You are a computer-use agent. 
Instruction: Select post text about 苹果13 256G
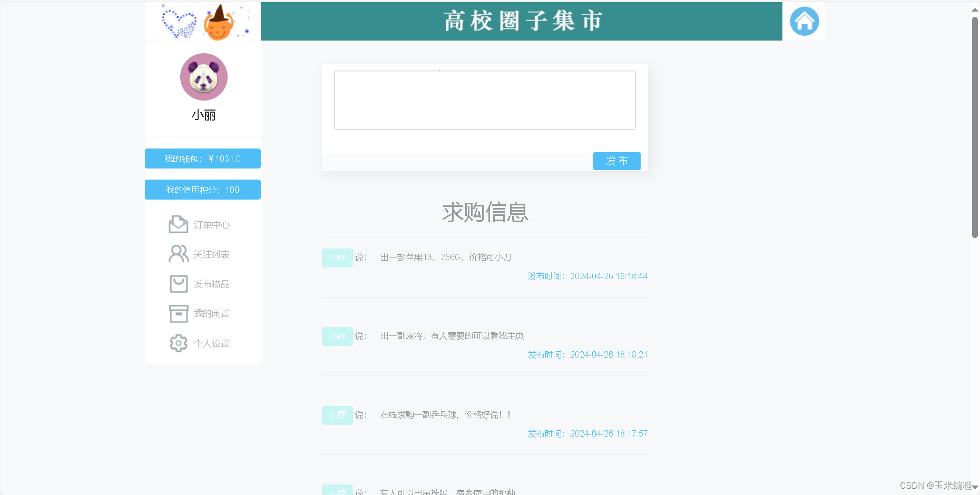click(446, 257)
